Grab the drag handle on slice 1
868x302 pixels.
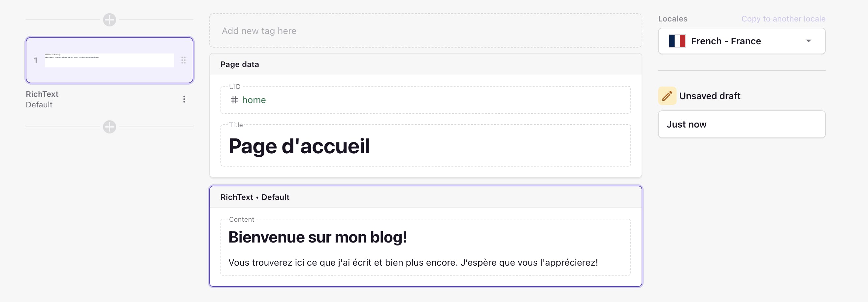coord(183,60)
